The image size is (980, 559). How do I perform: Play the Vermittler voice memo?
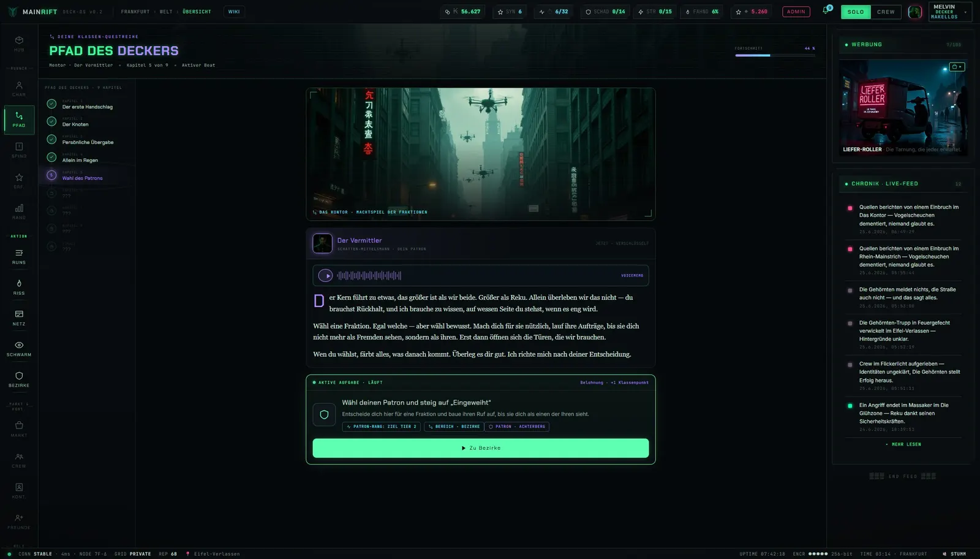tap(326, 276)
